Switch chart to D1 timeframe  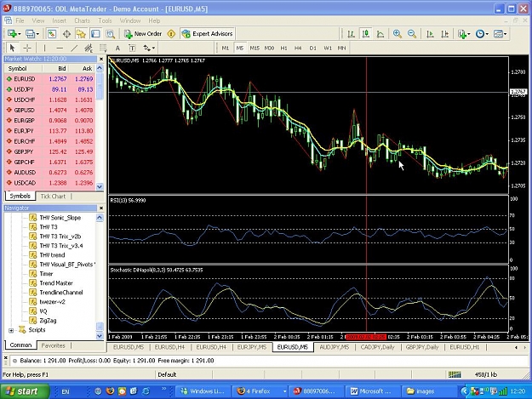click(x=313, y=48)
